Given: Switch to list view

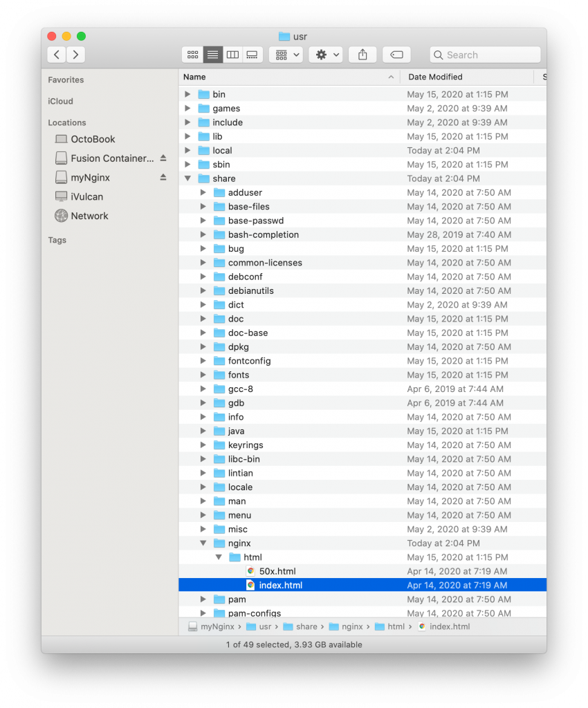Looking at the screenshot, I should click(x=212, y=55).
